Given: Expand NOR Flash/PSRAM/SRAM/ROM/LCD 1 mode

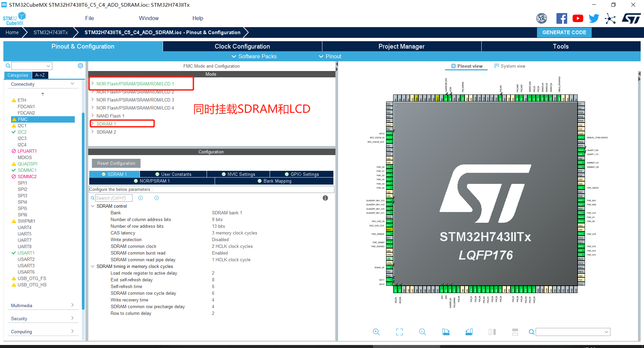Looking at the screenshot, I should (x=93, y=84).
